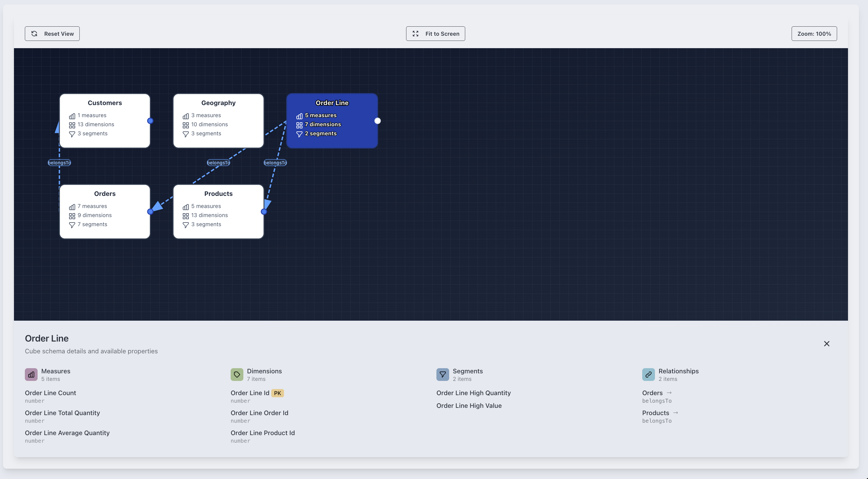Click '10 dimensions' in the Geography node
This screenshot has height=479, width=868.
tap(210, 124)
